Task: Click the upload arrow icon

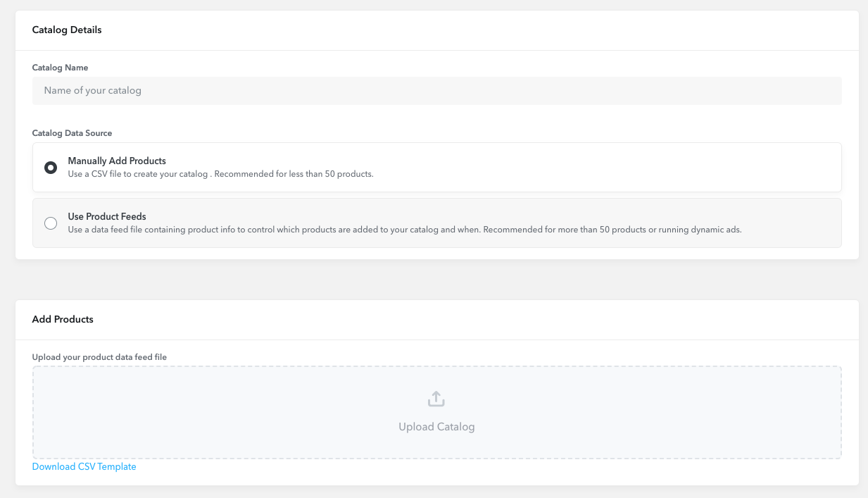Action: coord(436,399)
